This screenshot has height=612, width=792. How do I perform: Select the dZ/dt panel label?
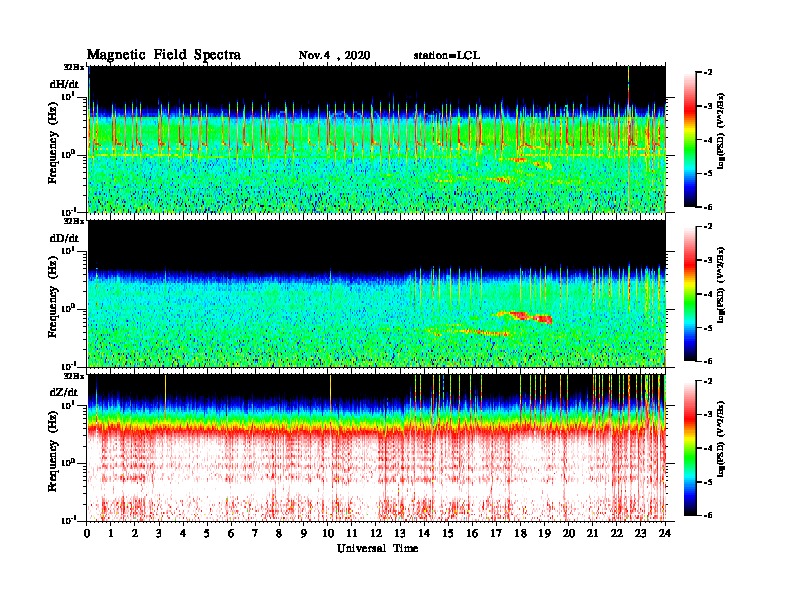pyautogui.click(x=64, y=392)
